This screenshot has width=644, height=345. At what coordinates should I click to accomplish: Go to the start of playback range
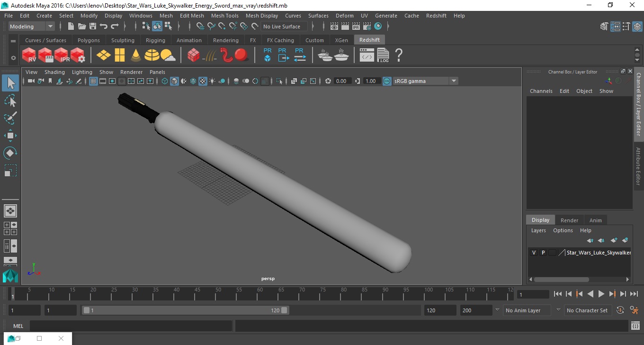coord(558,294)
